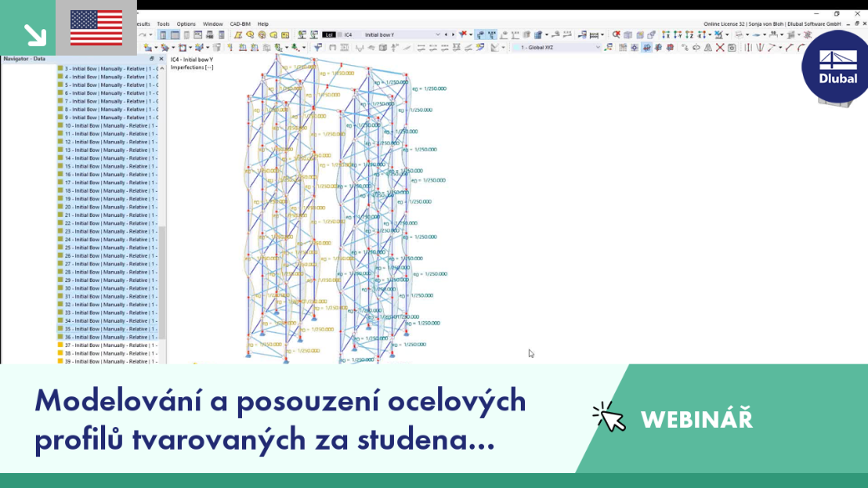Image resolution: width=868 pixels, height=488 pixels.
Task: Toggle the Tables panel display button
Action: 175,34
